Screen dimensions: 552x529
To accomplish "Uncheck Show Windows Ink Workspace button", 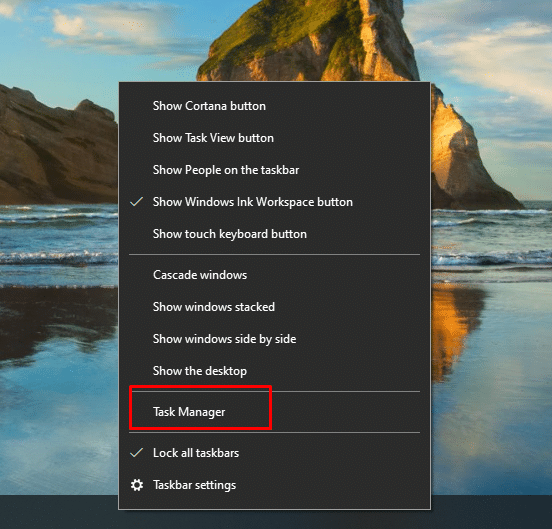I will click(x=274, y=202).
